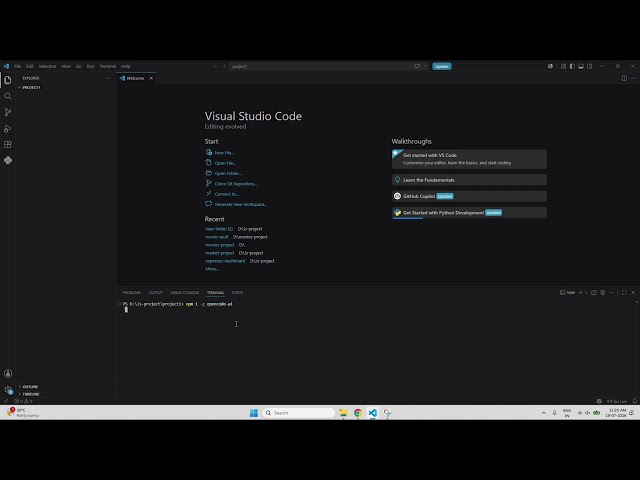Click the Update button in title bar

[x=442, y=66]
